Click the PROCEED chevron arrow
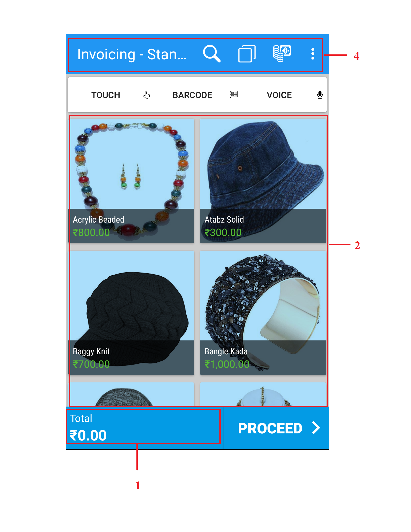 316,428
